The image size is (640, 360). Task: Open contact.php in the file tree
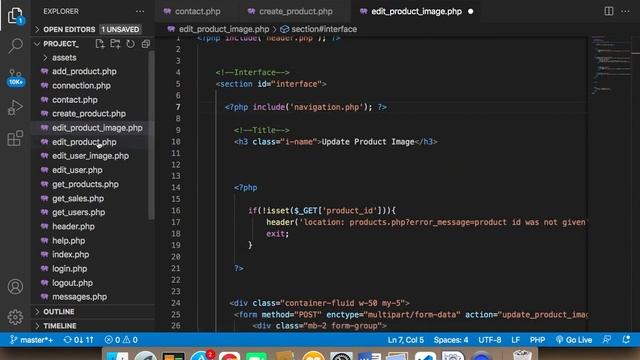pos(75,100)
